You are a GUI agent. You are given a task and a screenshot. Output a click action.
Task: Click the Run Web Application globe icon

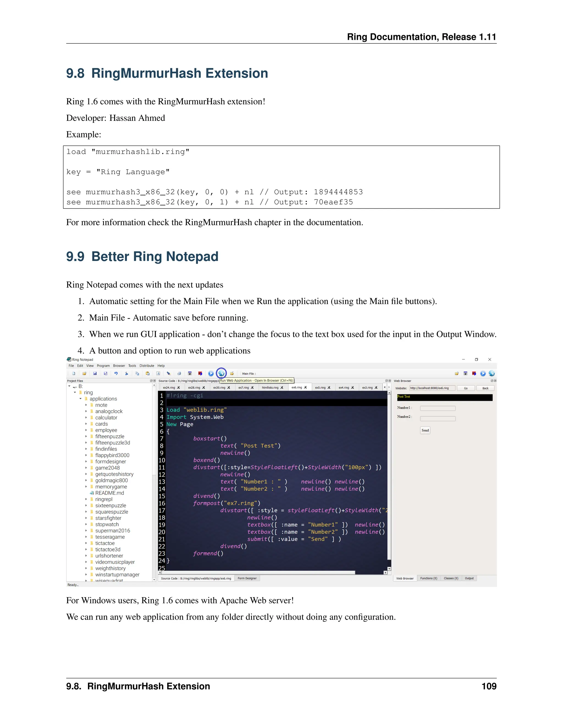(x=221, y=373)
